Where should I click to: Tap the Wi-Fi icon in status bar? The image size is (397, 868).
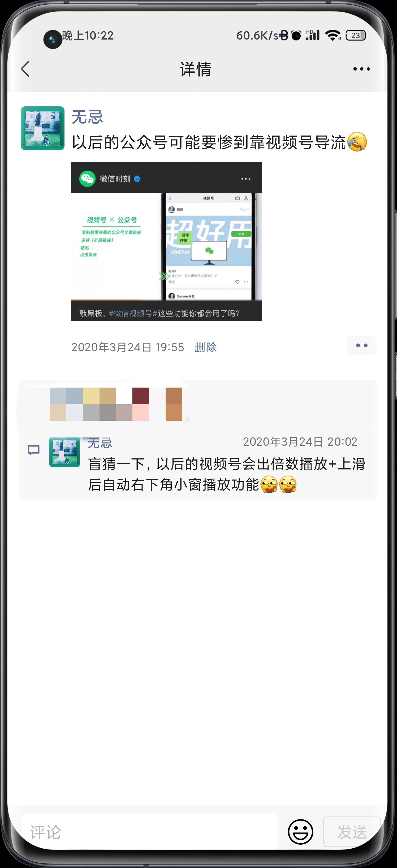[x=333, y=35]
